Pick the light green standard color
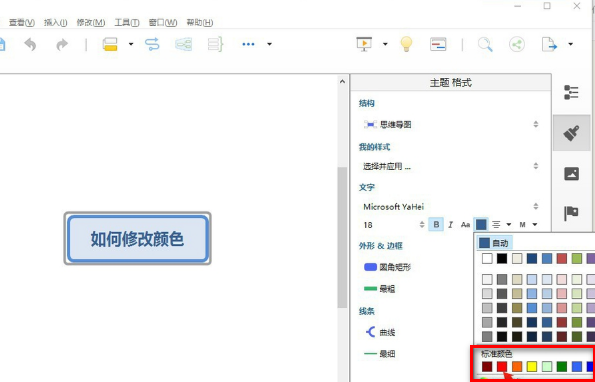 (547, 366)
